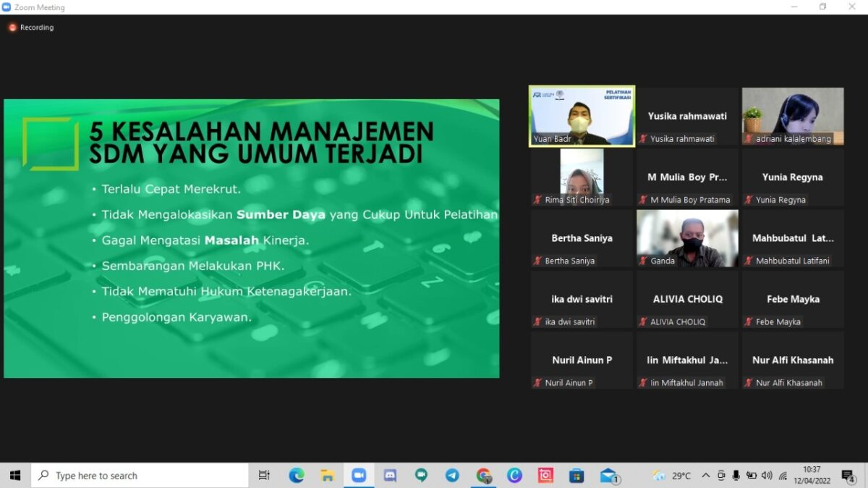868x488 pixels.
Task: Show hidden tray icons chevron
Action: point(706,476)
